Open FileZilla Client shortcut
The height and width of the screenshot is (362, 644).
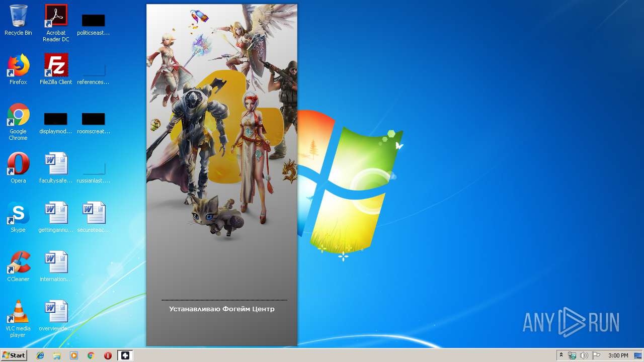pyautogui.click(x=56, y=69)
